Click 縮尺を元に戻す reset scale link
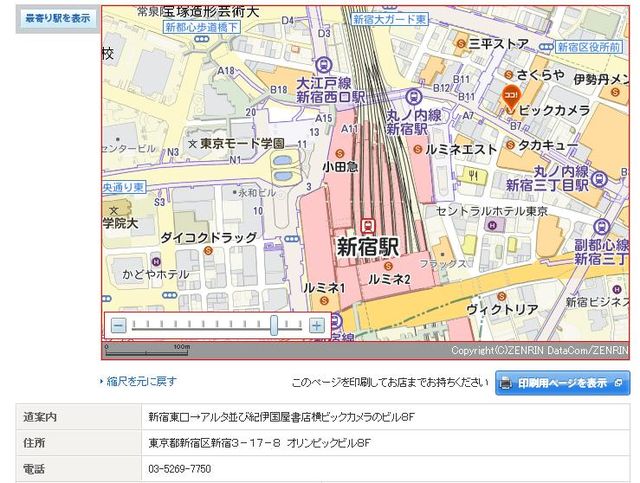640x483 pixels. [x=142, y=381]
